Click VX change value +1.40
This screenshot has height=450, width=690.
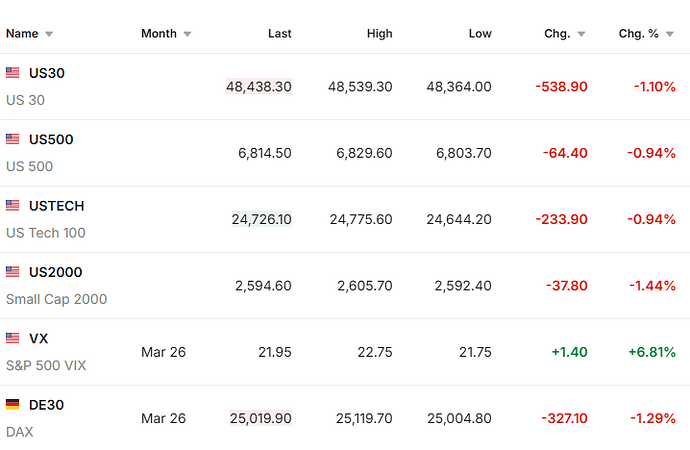pyautogui.click(x=569, y=352)
